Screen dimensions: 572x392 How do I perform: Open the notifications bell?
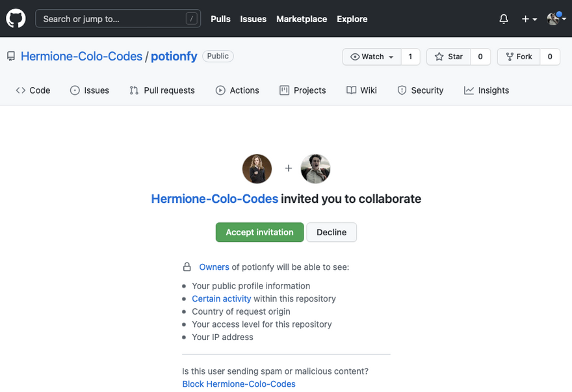503,19
